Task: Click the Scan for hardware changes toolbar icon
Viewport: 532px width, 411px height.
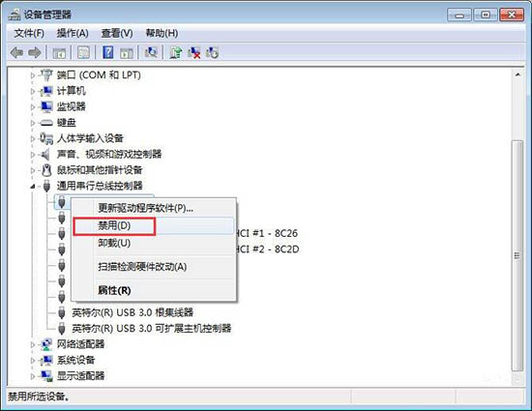Action: [x=151, y=52]
